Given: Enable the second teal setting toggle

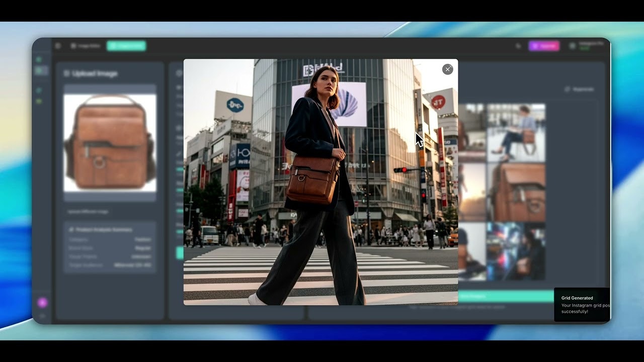Looking at the screenshot, I should click(x=179, y=190).
